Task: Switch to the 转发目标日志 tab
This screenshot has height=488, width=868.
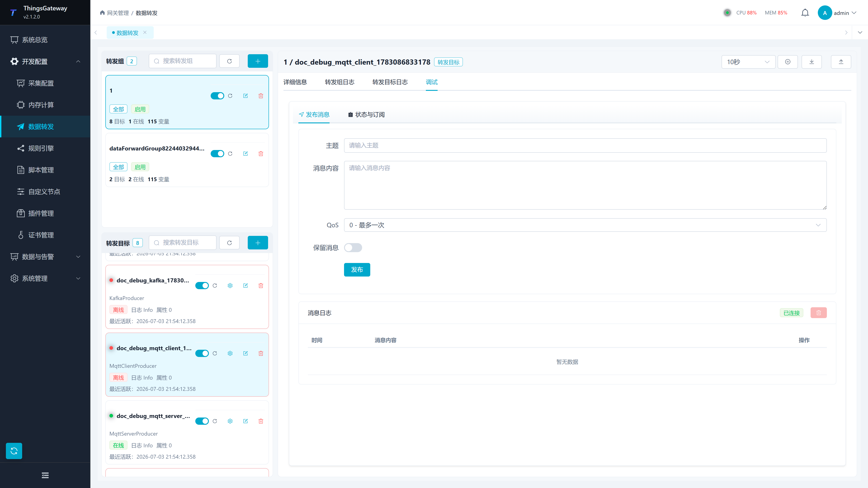Action: 390,82
